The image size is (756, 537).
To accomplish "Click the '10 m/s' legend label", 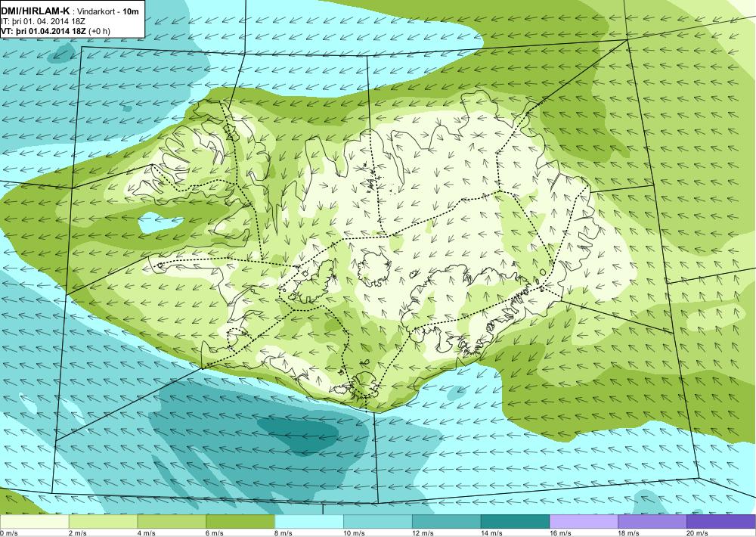I will pos(355,533).
